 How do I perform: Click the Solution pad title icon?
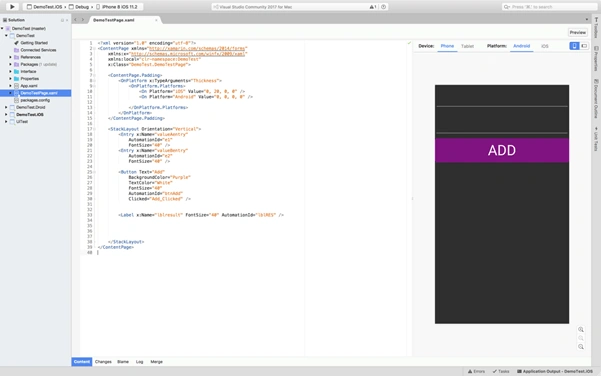click(x=5, y=20)
